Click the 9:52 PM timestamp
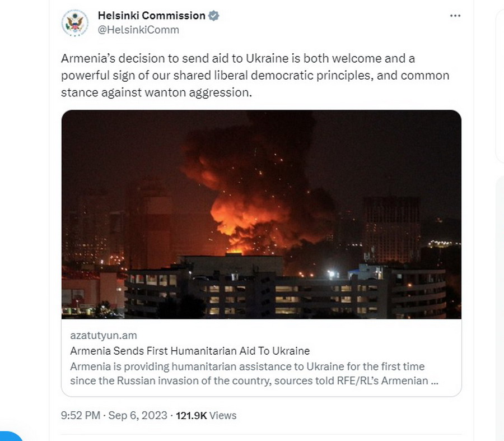Image resolution: width=504 pixels, height=441 pixels. [x=80, y=415]
